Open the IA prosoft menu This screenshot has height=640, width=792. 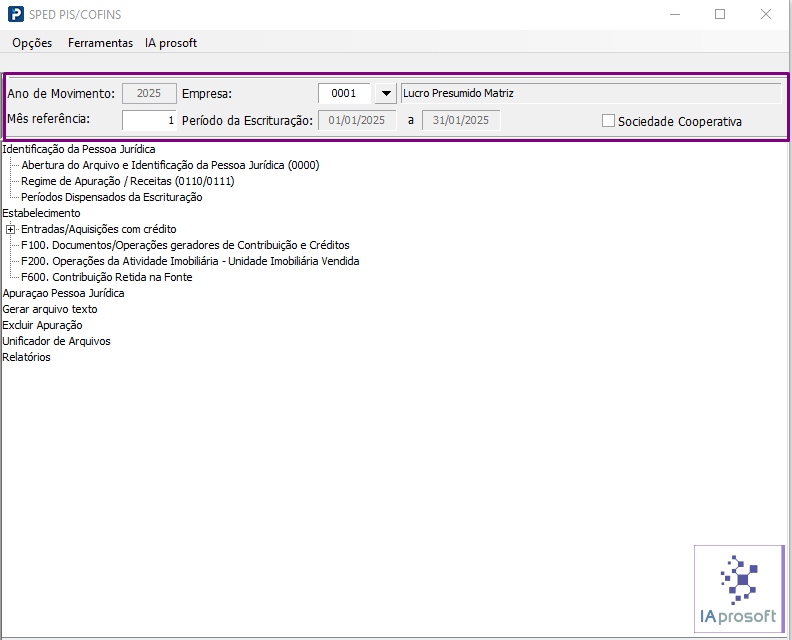(171, 43)
